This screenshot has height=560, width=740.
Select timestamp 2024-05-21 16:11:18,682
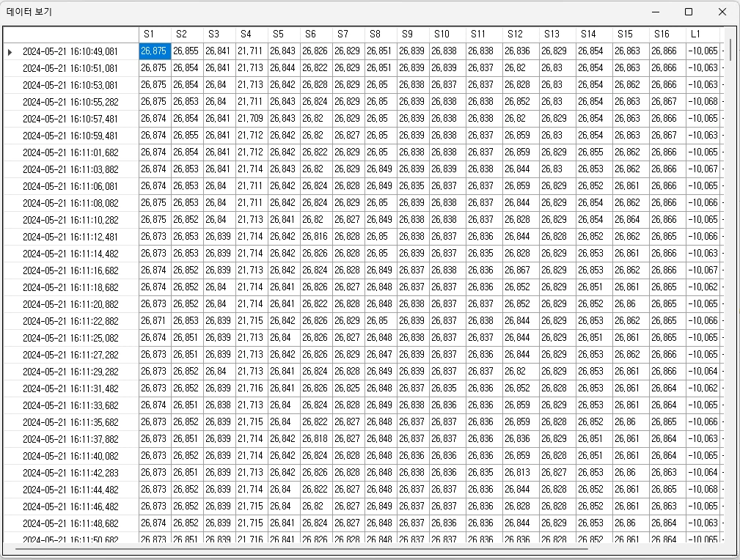pos(70,288)
